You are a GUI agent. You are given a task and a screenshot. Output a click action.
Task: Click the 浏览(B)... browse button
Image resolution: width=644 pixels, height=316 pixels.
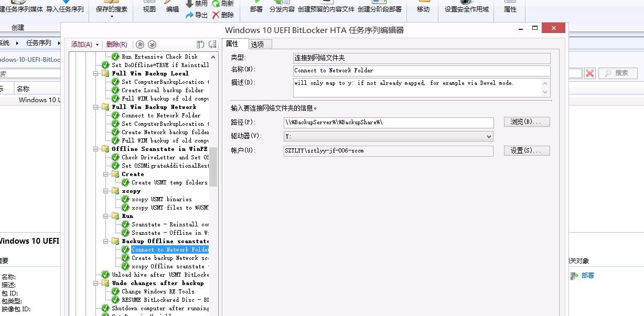pyautogui.click(x=527, y=122)
